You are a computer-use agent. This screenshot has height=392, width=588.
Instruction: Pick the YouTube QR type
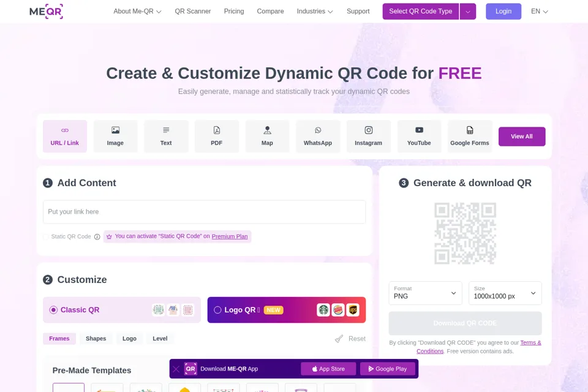pos(419,136)
